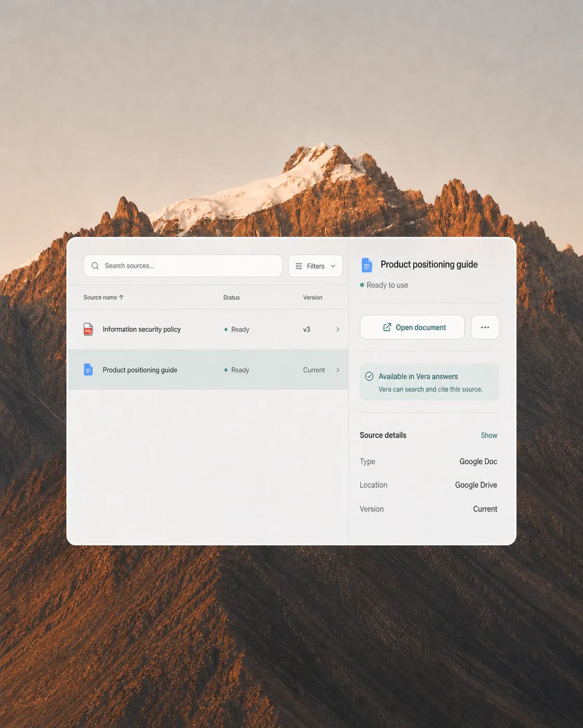This screenshot has height=728, width=583.
Task: Click the Source name sort arrow
Action: (x=121, y=298)
